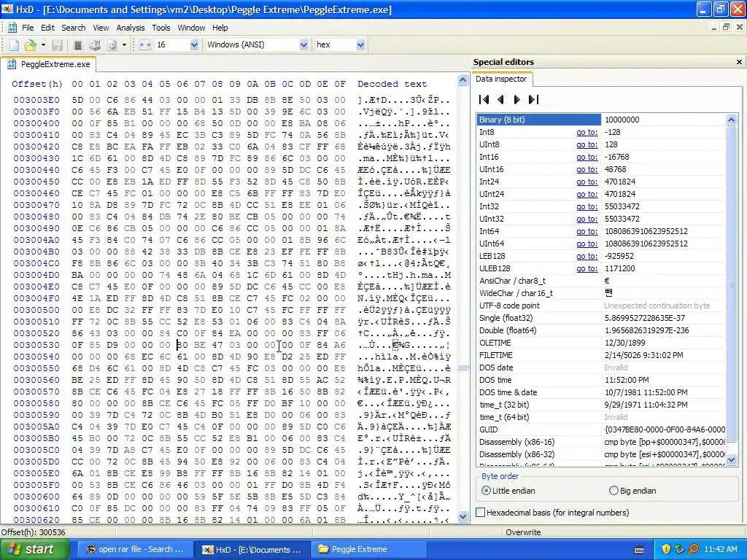Click the GUID row in data inspector
The width and height of the screenshot is (747, 560).
tap(601, 429)
